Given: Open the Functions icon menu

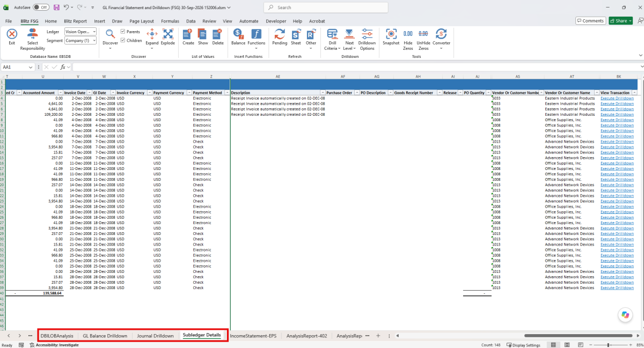Looking at the screenshot, I should click(256, 34).
